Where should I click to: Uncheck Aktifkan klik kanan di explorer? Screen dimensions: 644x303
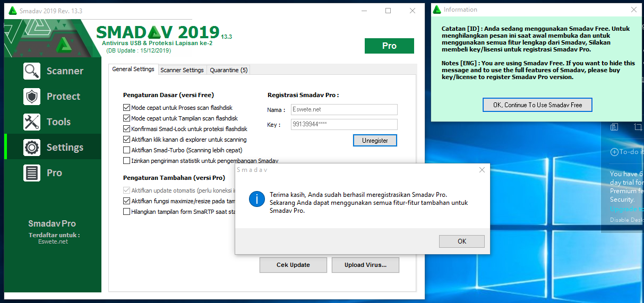(x=126, y=140)
